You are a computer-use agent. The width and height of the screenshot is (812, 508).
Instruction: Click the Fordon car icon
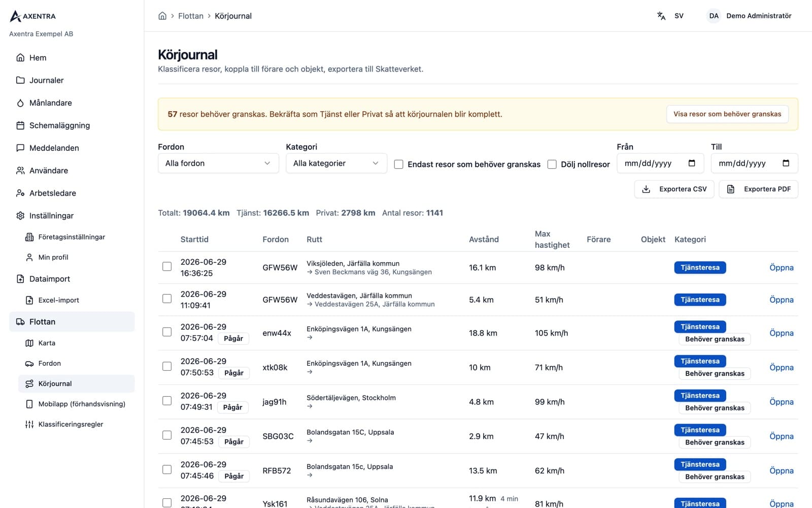pyautogui.click(x=29, y=363)
